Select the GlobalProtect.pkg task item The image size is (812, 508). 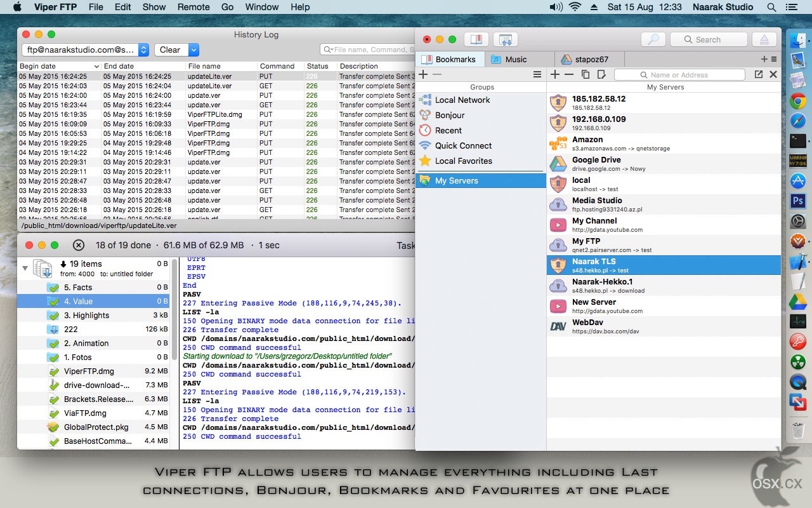[x=94, y=427]
